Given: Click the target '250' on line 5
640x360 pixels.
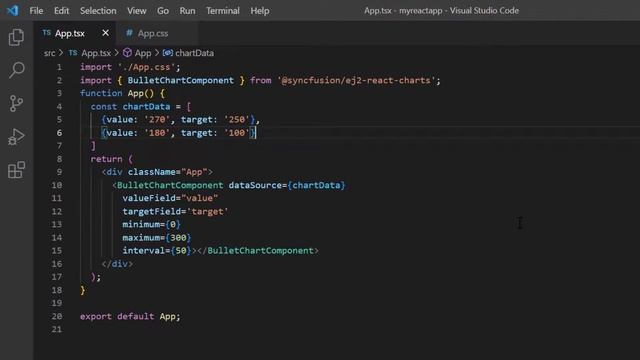Looking at the screenshot, I should point(237,120).
